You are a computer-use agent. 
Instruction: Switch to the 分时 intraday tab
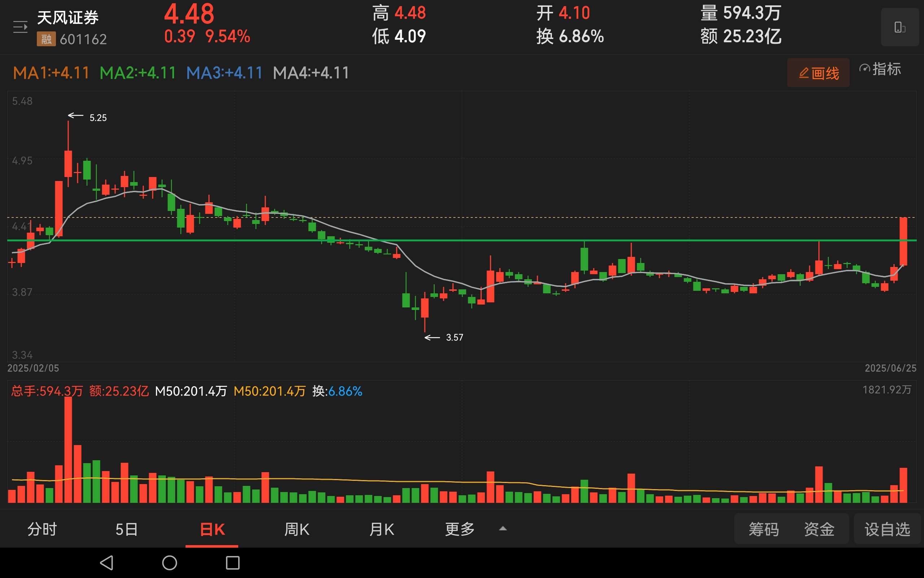(42, 529)
